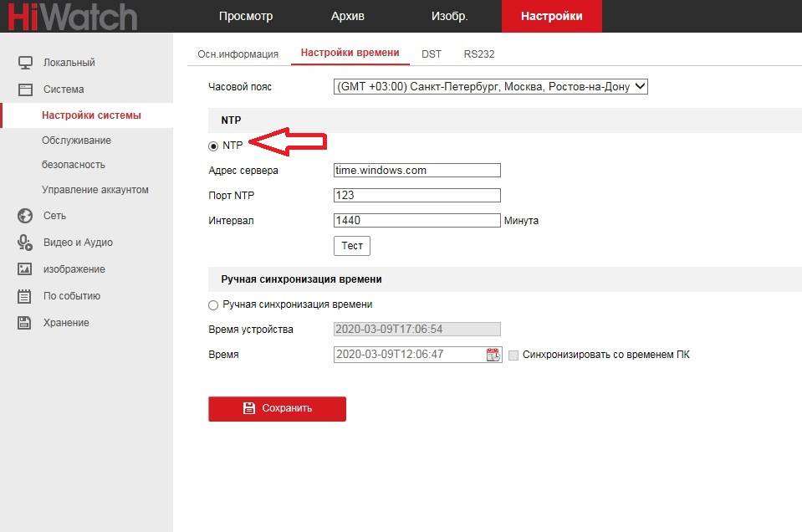Click the Storage floppy disk icon
Screen dimensions: 802x532
tap(25, 323)
